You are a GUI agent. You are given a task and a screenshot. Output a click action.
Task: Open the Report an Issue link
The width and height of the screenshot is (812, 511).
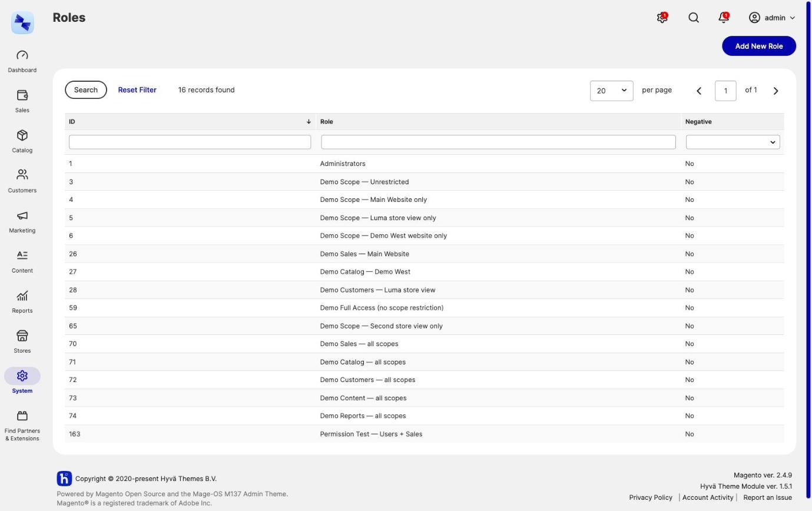[x=767, y=497]
